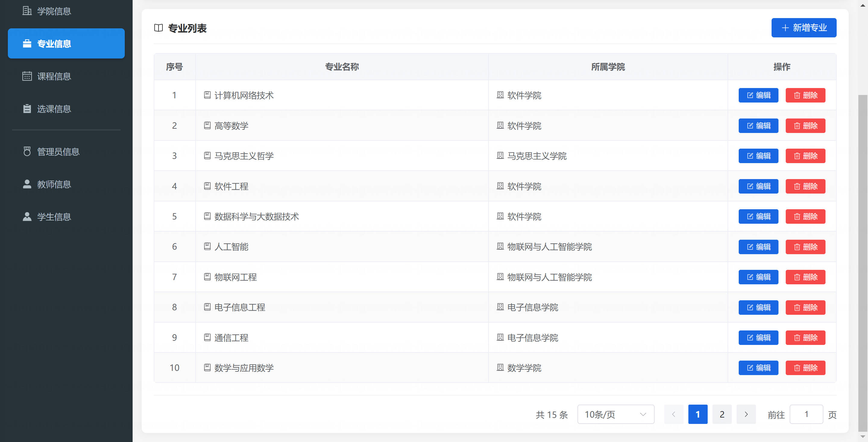
Task: Edit 数学与应用数学 row
Action: tap(758, 368)
